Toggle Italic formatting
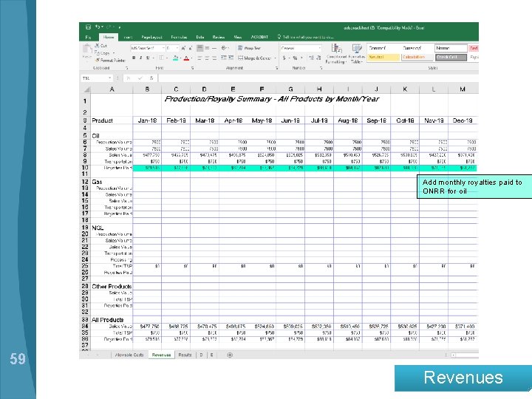532x399 pixels. click(141, 58)
